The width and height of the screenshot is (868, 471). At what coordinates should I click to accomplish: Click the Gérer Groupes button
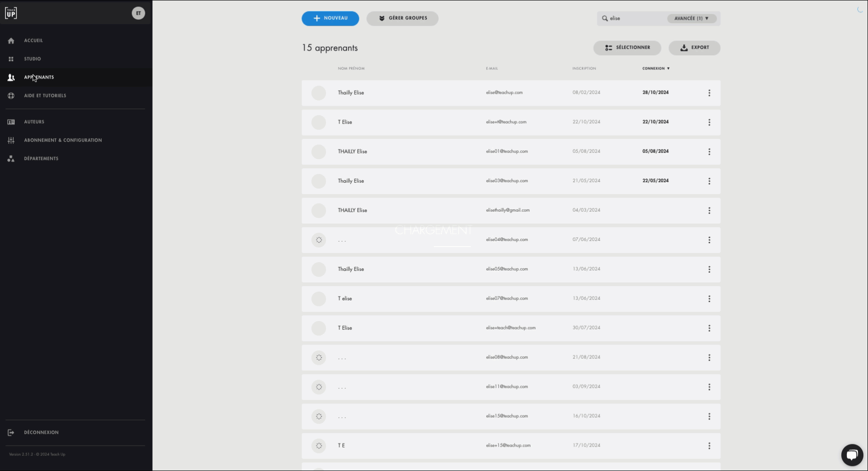[x=402, y=18]
